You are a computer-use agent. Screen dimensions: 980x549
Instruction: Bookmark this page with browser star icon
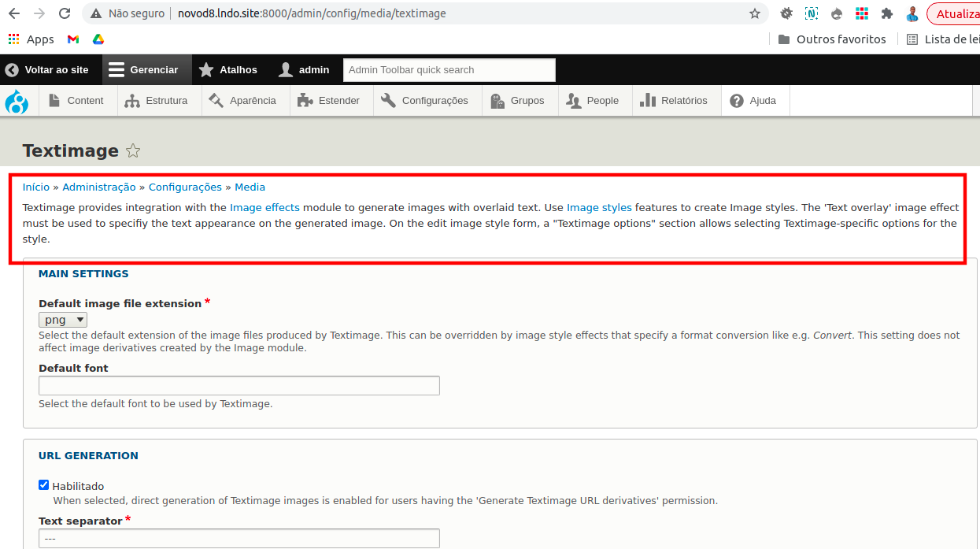755,13
